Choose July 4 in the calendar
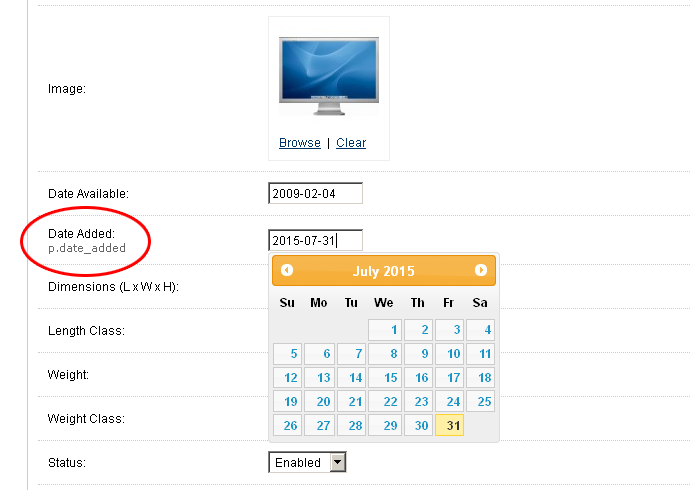Image resolution: width=690 pixels, height=490 pixels. 481,330
